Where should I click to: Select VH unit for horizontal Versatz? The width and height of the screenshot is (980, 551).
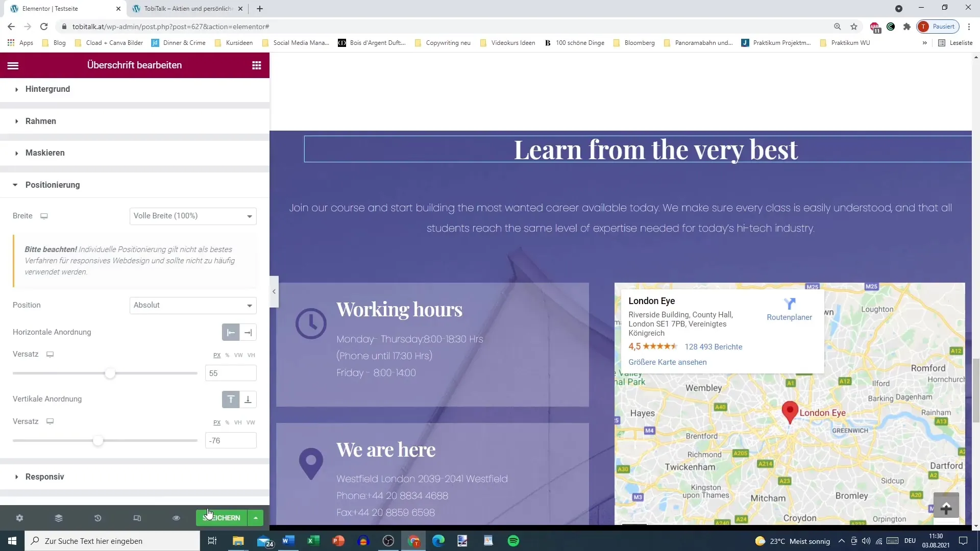tap(251, 355)
